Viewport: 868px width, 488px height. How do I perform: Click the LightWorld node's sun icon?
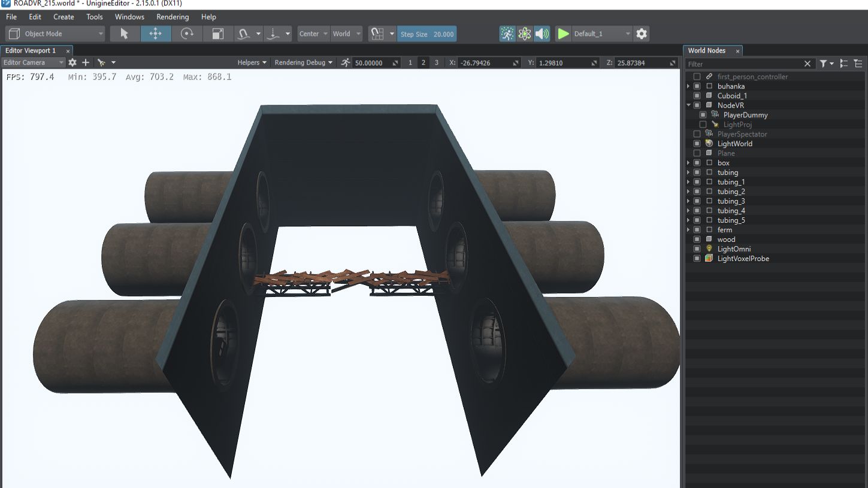(x=709, y=144)
